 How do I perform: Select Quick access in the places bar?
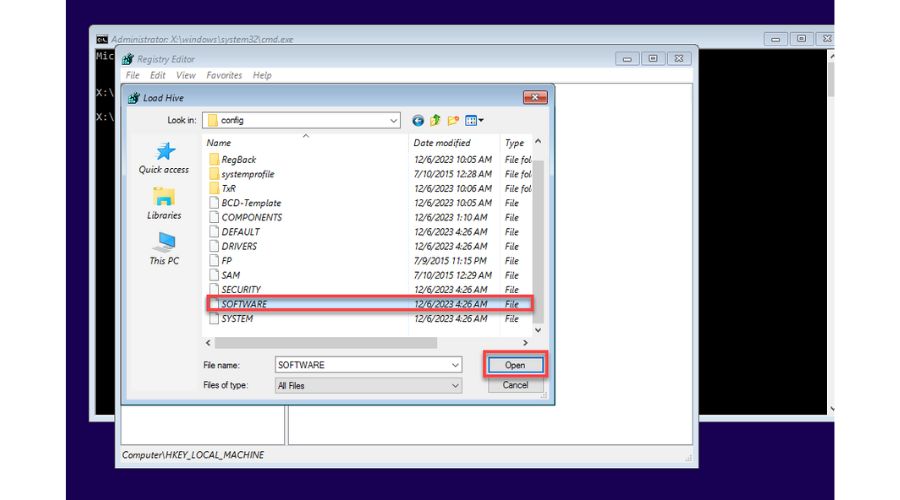pos(164,158)
